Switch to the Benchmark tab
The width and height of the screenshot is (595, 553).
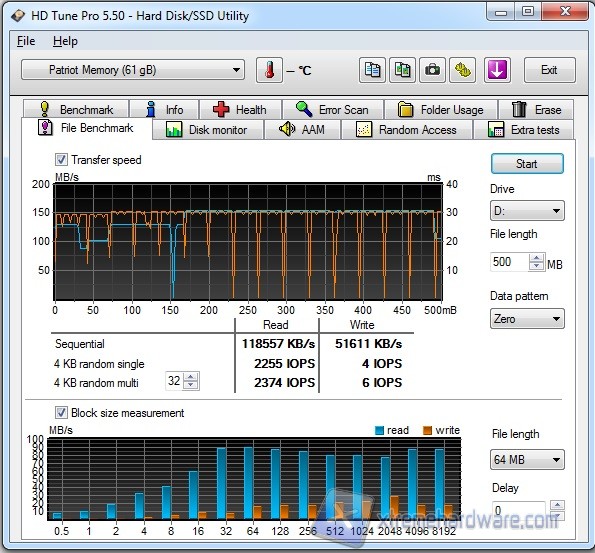[76, 109]
